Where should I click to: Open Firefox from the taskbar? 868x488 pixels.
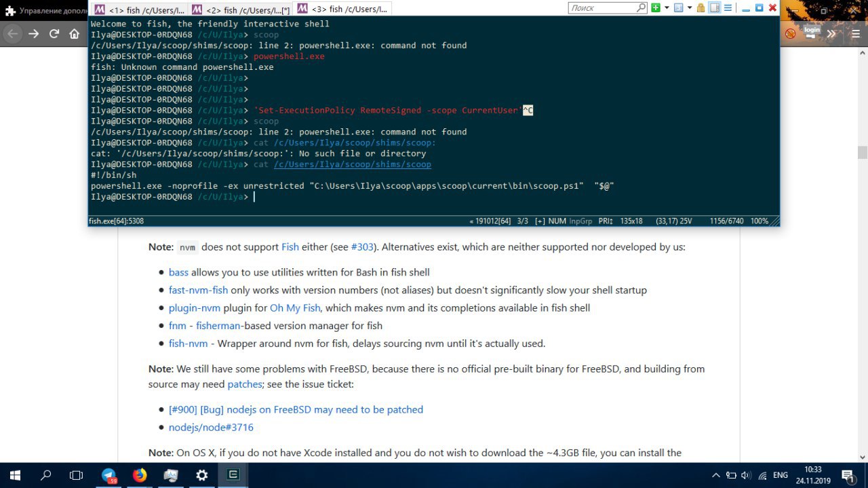coord(140,475)
